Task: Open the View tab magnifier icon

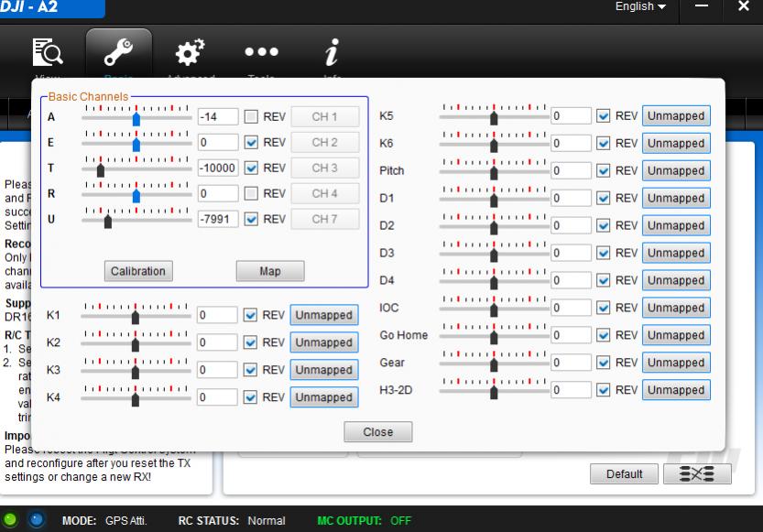Action: coord(48,52)
